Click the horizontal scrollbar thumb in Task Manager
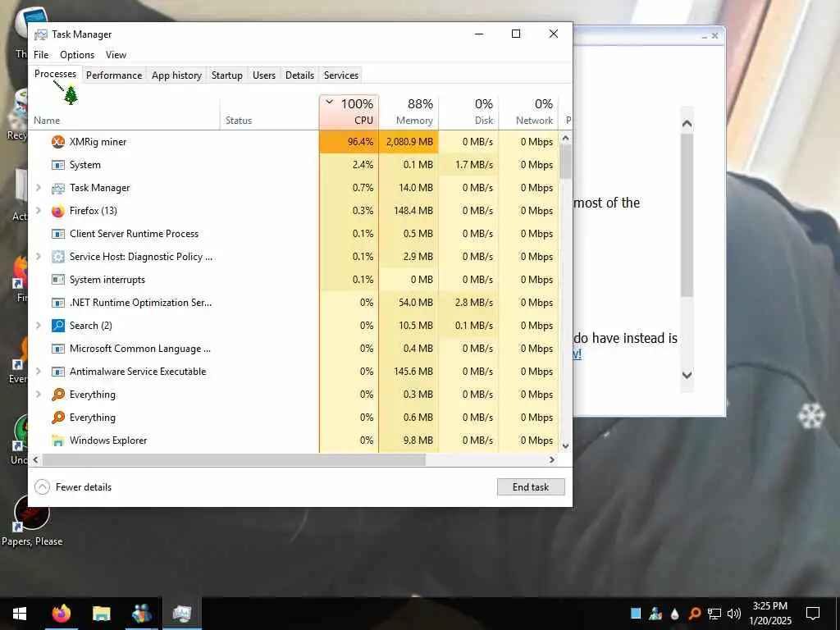840x630 pixels. point(234,459)
